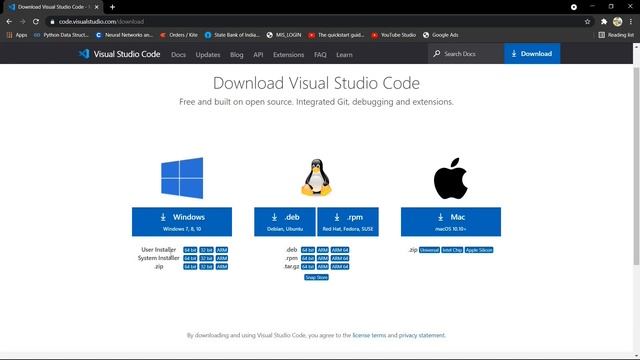Screen dimensions: 640x360
Task: Open the Python Data Struct bookmark
Action: pyautogui.click(x=61, y=35)
